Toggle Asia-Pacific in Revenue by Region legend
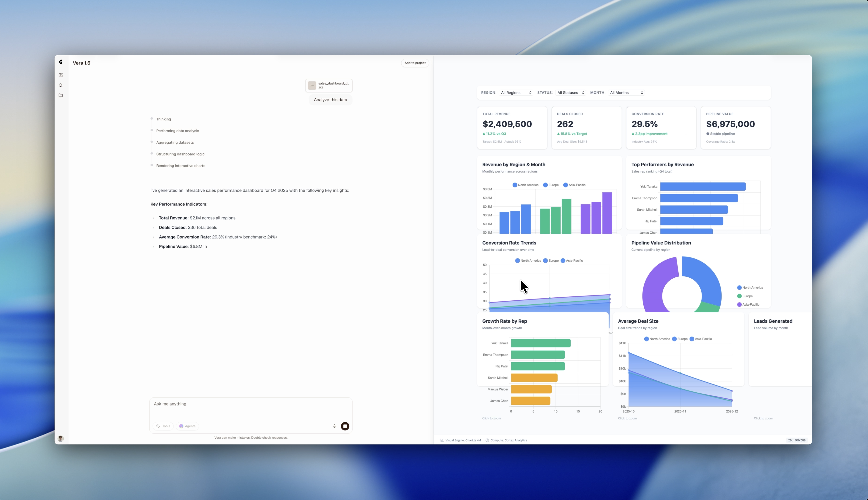Image resolution: width=868 pixels, height=500 pixels. pyautogui.click(x=574, y=185)
